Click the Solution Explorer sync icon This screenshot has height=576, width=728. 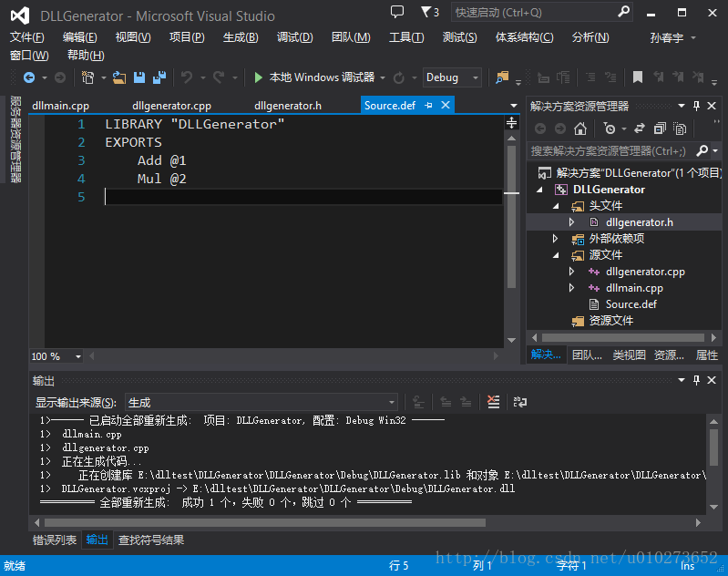click(x=640, y=129)
